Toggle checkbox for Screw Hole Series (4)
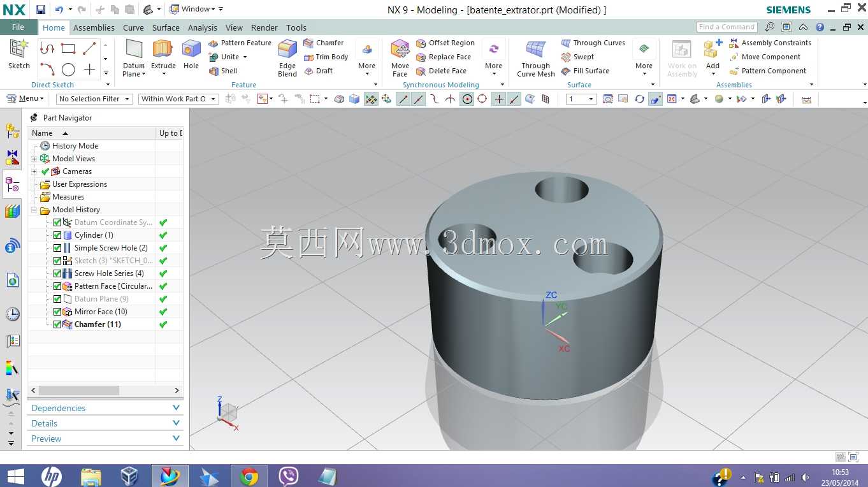This screenshot has width=868, height=487. coord(57,273)
